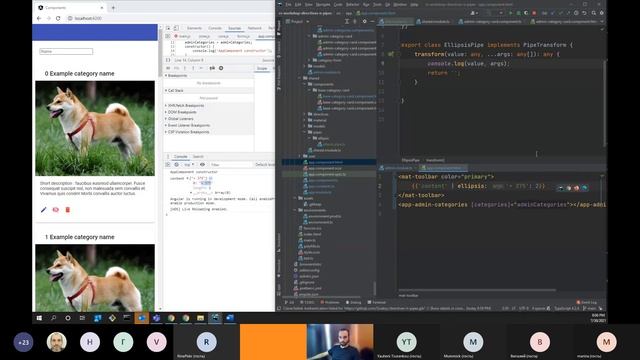Screen dimensions: 640x360
Task: Switch to the Search drawer tab in DevTools
Action: point(198,157)
